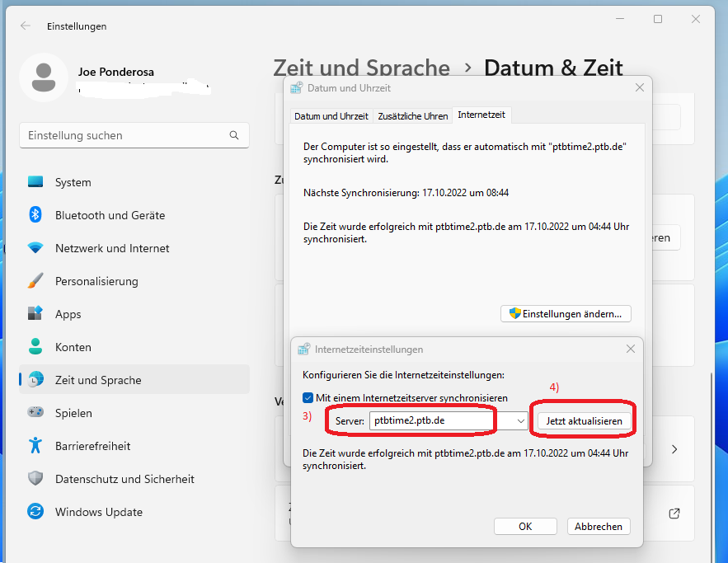The image size is (728, 563).
Task: Confirm with OK button
Action: pyautogui.click(x=525, y=527)
